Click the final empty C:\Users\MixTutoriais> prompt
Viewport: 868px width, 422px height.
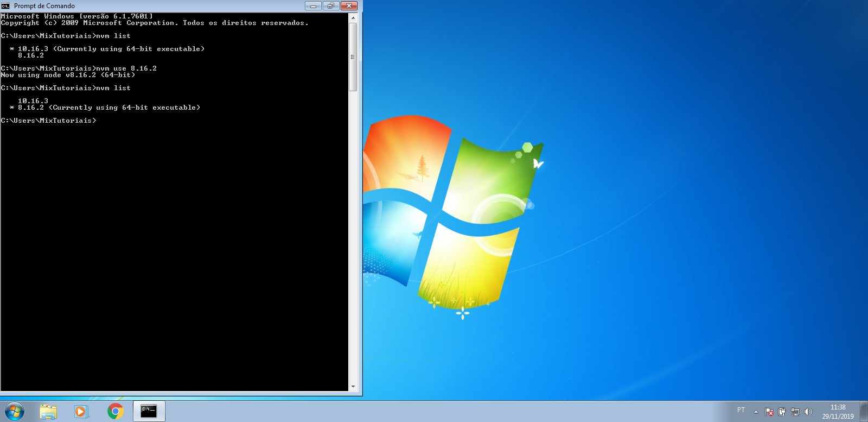[x=49, y=121]
